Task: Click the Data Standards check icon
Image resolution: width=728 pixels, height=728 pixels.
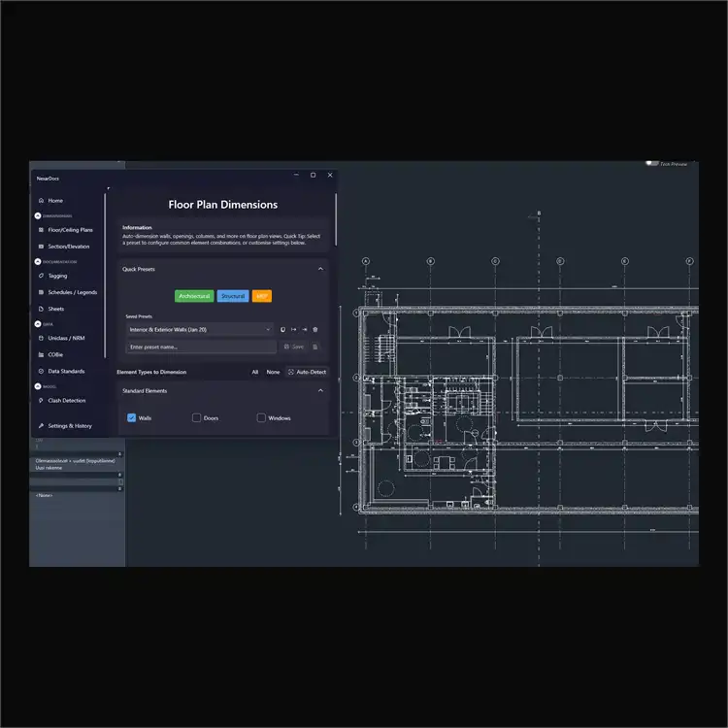Action: tap(41, 371)
